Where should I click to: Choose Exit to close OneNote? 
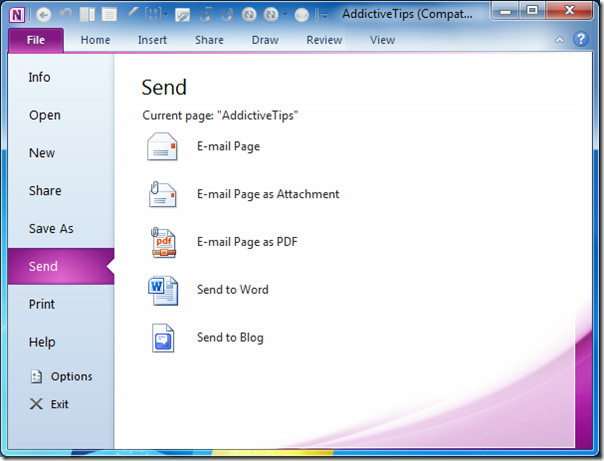click(61, 404)
